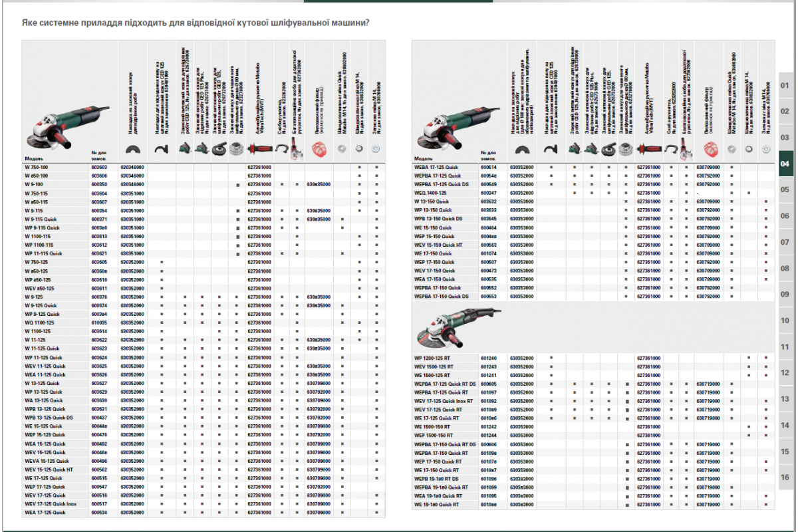
Task: Click the bow handle icon in left table
Action: (x=281, y=148)
